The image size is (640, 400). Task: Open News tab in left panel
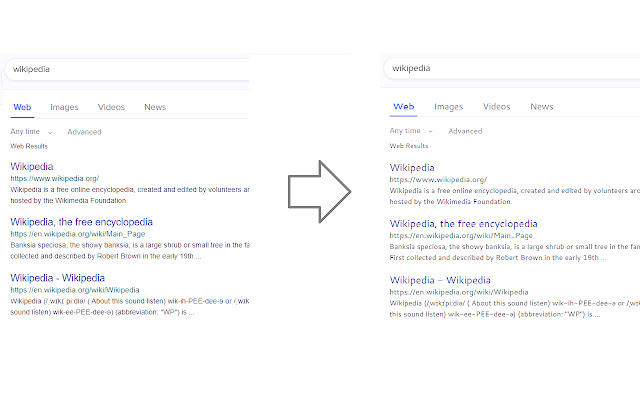click(x=155, y=107)
